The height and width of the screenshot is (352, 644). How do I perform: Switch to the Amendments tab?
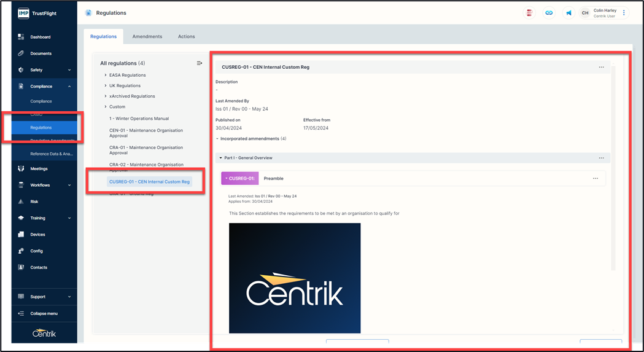147,36
